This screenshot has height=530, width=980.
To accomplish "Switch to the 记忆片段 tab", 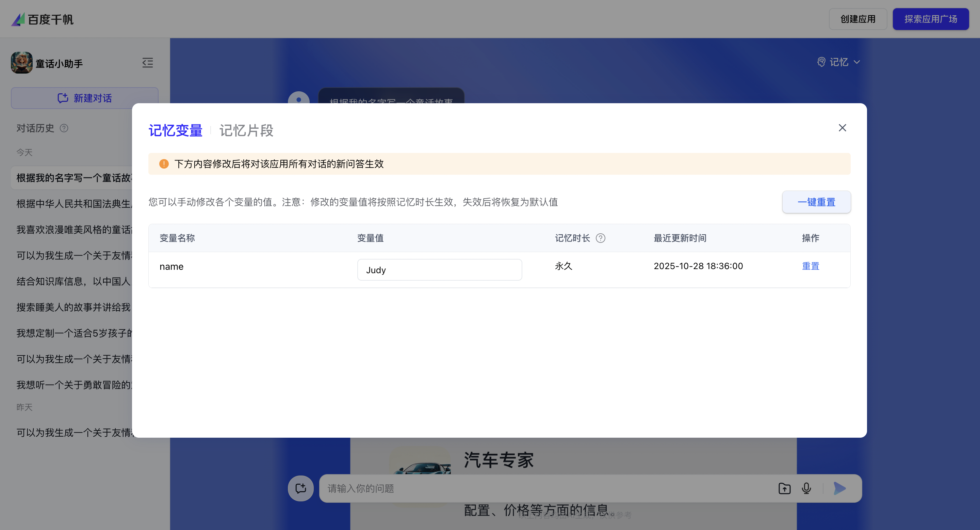I will tap(246, 130).
